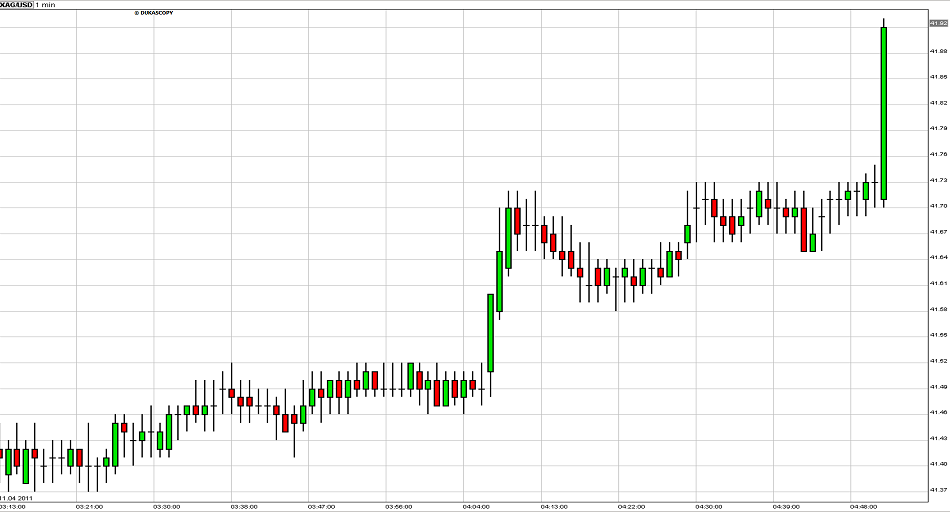
Task: Click the 41.88 price axis label
Action: click(937, 51)
